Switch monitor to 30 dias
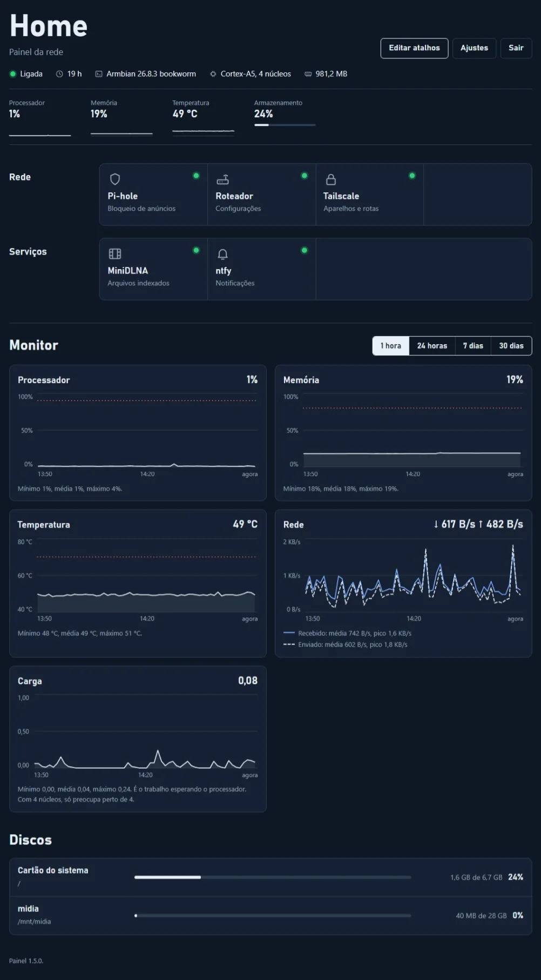Viewport: 541px width, 980px height. coord(511,346)
